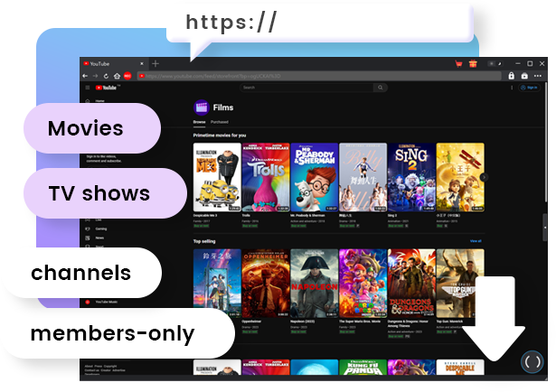556x392 pixels.
Task: Click the second lock icon beside address bar
Action: tap(524, 76)
